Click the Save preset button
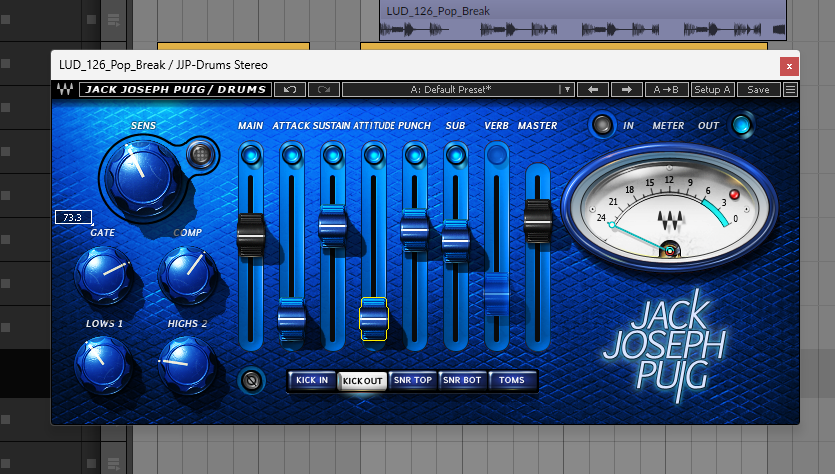The width and height of the screenshot is (835, 474). [x=758, y=89]
